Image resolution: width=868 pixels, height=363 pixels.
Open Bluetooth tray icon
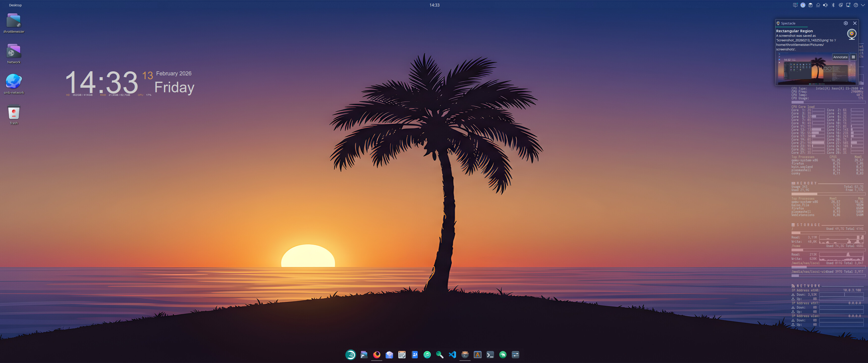(x=833, y=5)
